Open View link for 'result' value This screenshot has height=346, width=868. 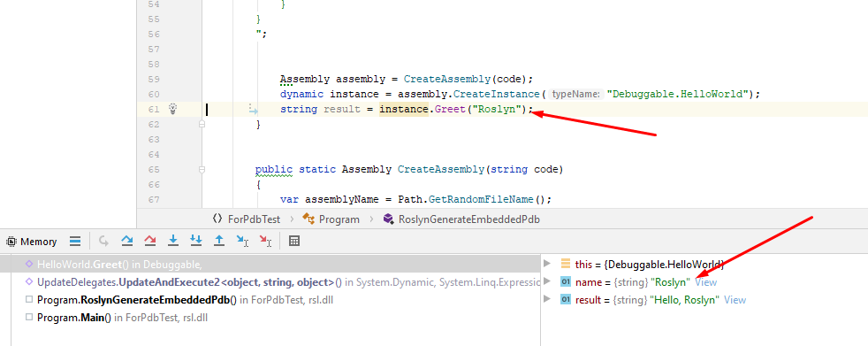tap(735, 300)
